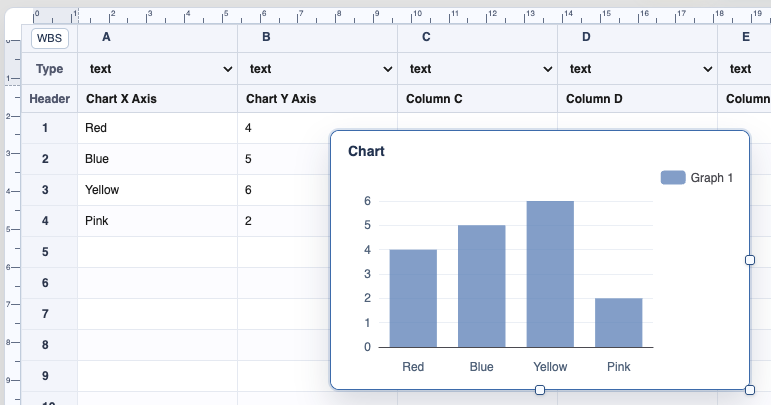Click row number 9

pyautogui.click(x=45, y=376)
